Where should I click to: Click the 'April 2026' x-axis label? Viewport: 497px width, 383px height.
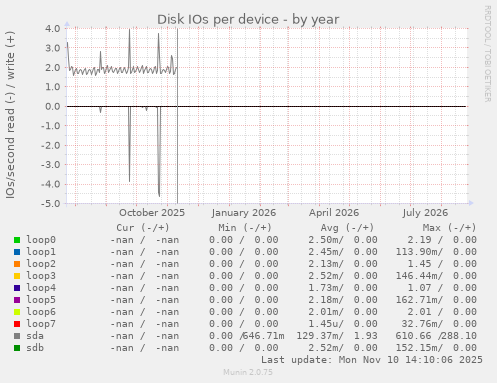click(334, 213)
